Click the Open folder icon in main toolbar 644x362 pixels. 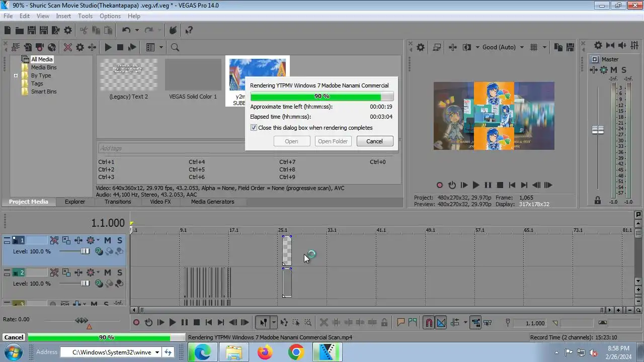(19, 30)
